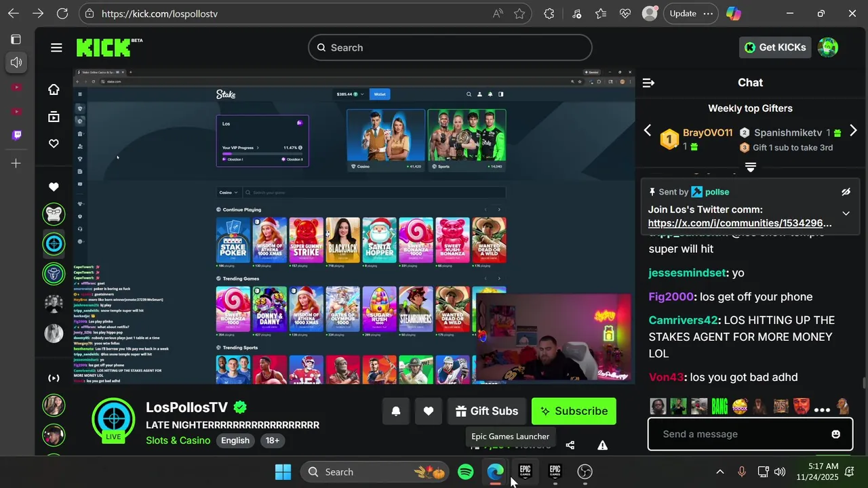
Task: Open browser Favorites list icon
Action: coord(601,14)
